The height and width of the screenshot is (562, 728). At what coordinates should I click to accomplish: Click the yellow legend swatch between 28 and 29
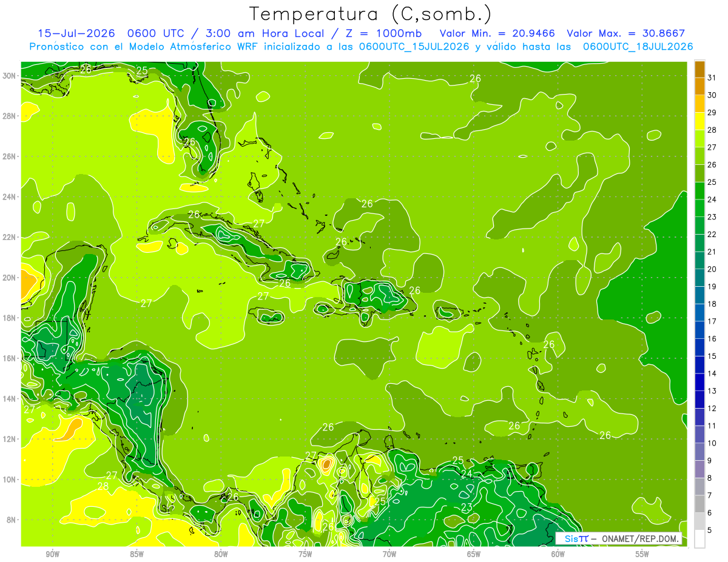coord(699,121)
